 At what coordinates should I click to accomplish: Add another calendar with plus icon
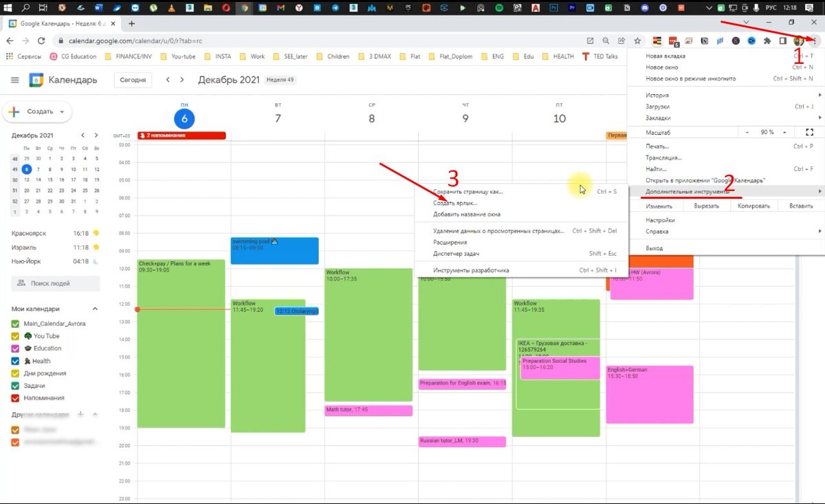(x=80, y=415)
